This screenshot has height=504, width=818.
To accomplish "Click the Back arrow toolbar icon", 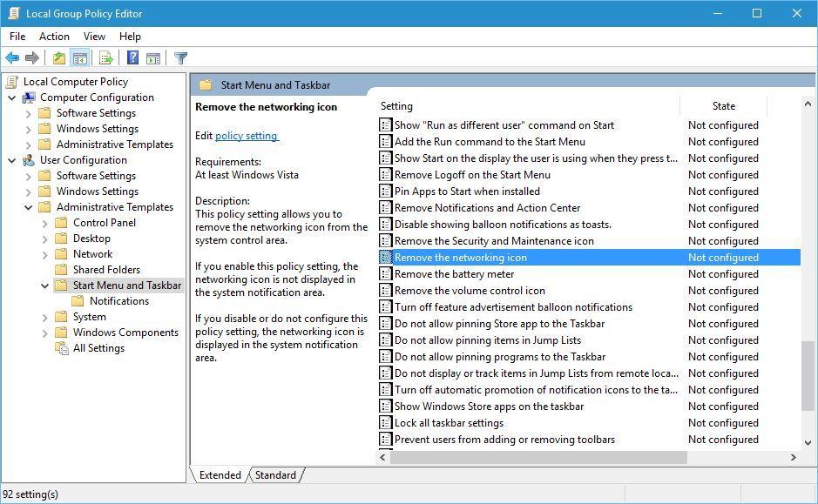I will pyautogui.click(x=12, y=57).
